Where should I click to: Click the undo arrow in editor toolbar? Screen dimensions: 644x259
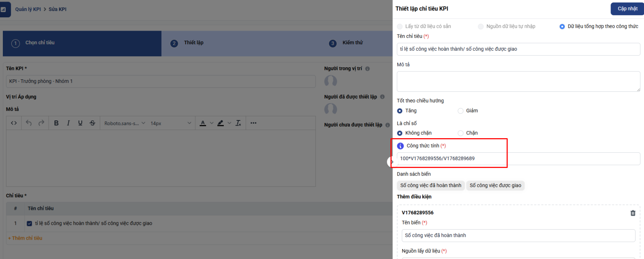(x=29, y=123)
